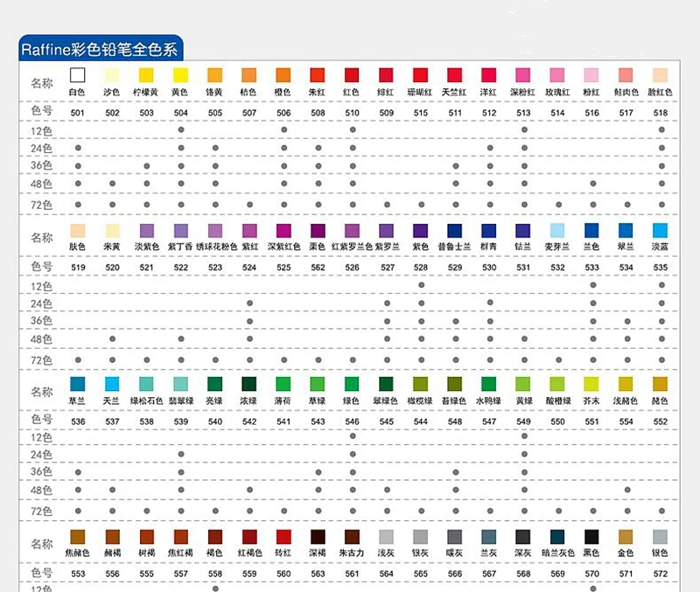This screenshot has width=700, height=592.
Task: Click color number 547
Action: click(489, 421)
